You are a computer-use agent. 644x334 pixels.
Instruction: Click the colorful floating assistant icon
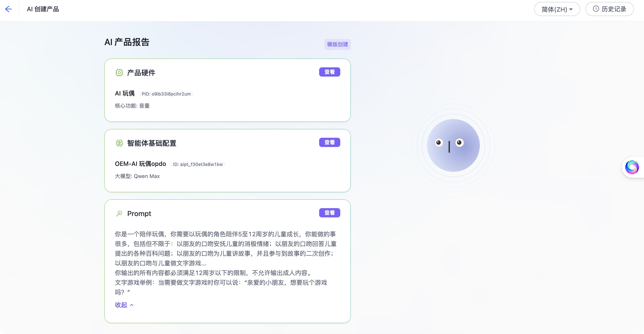[632, 167]
